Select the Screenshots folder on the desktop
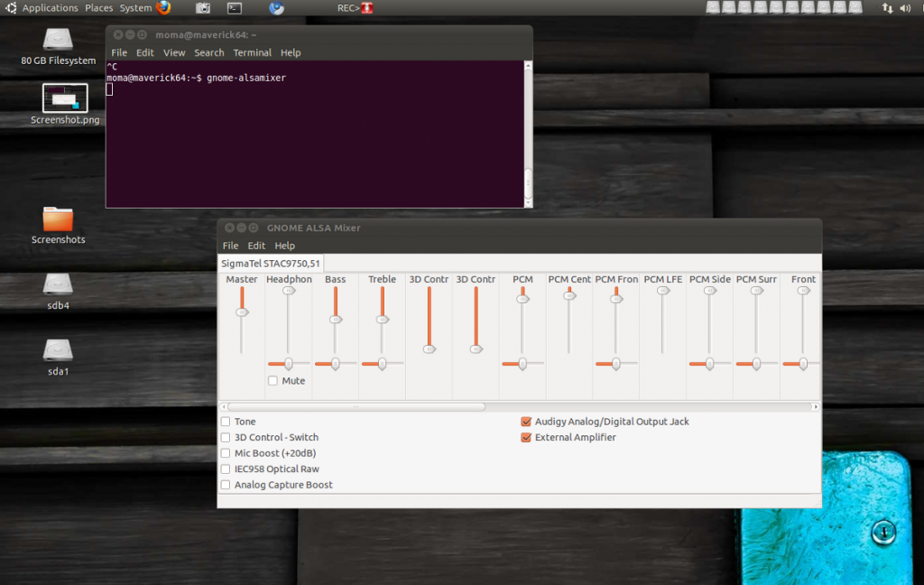This screenshot has width=924, height=585. pos(58,226)
